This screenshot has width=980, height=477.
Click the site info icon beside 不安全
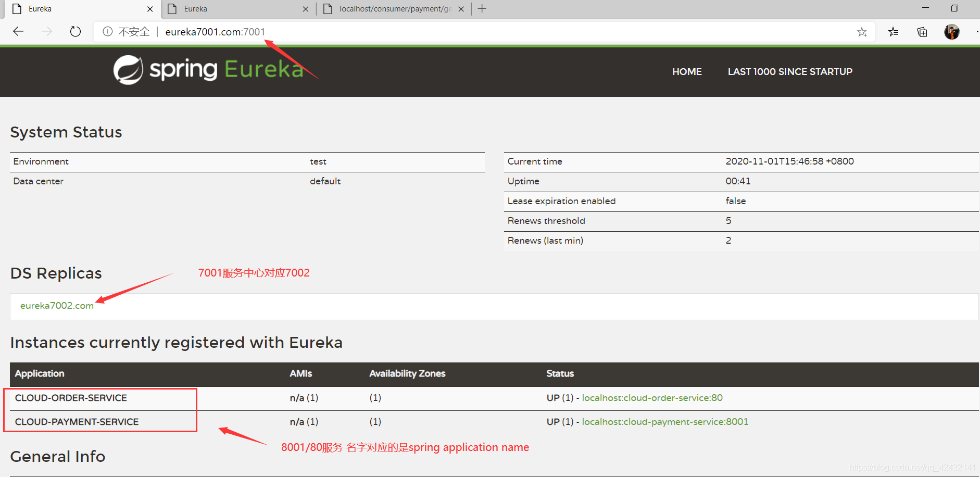(x=108, y=31)
